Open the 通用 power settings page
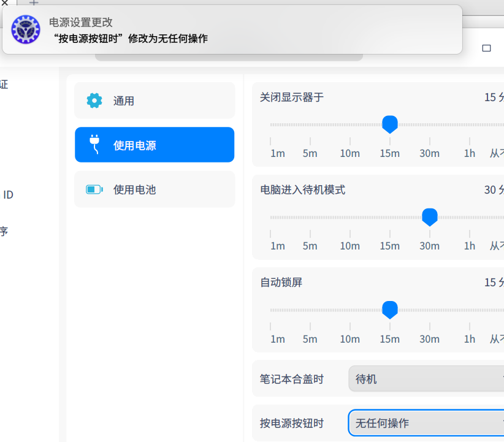 155,101
